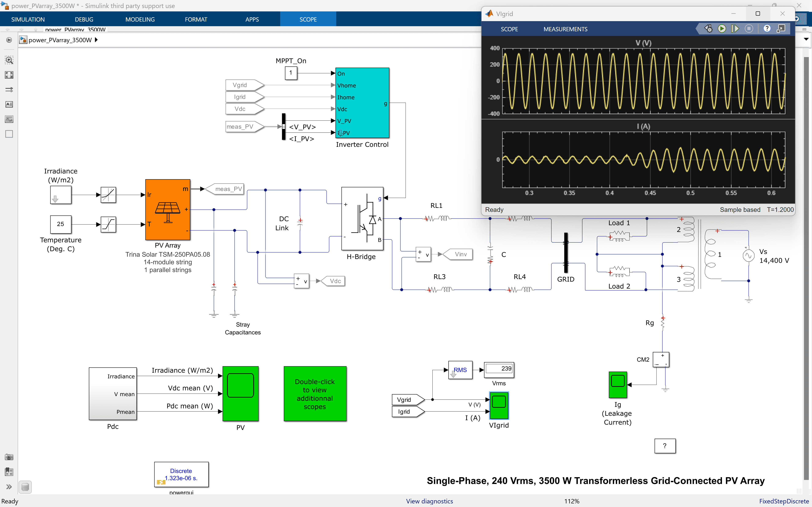Screen dimensions: 812x507
Task: Click the vertical scrollbar on canvas right
Action: (806, 268)
